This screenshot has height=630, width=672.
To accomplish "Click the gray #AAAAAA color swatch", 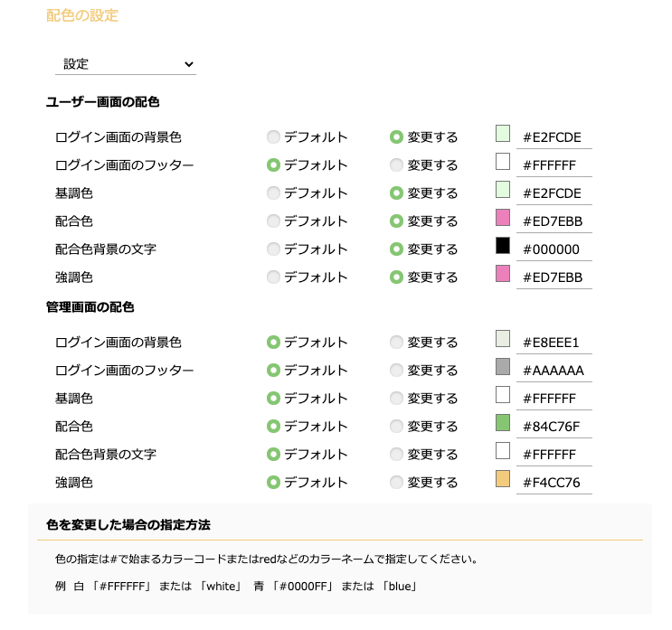I will click(x=503, y=367).
